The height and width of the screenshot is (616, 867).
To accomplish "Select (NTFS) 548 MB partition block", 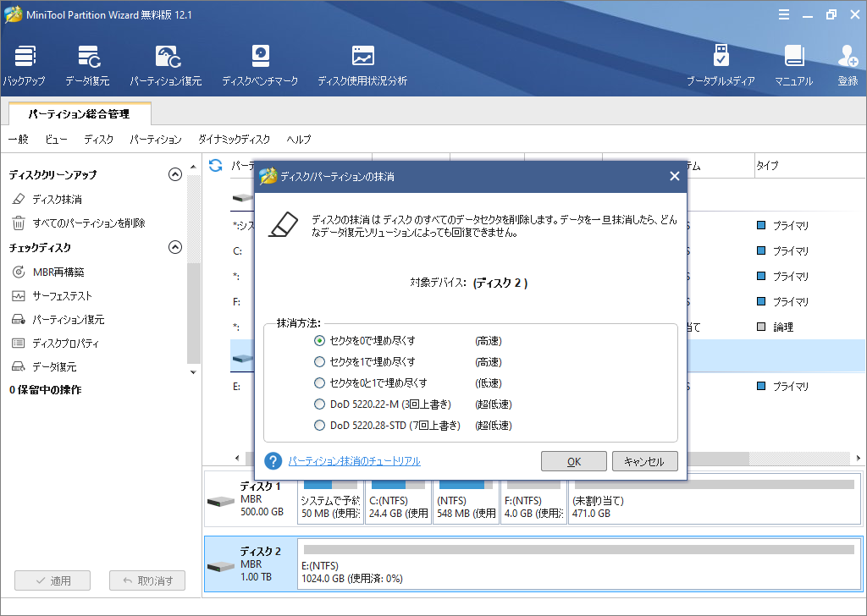I will click(x=466, y=501).
